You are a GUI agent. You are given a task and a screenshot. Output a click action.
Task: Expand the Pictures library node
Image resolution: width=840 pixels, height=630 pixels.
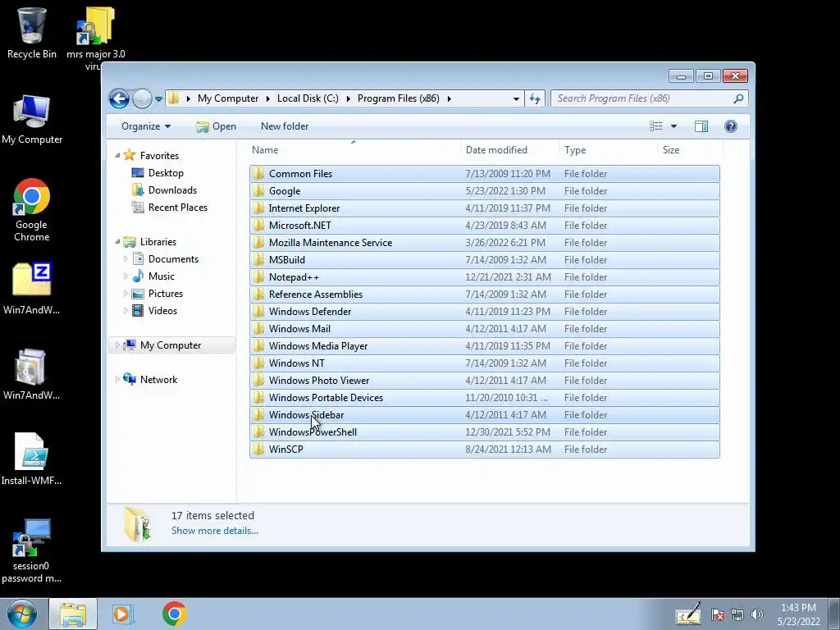(x=126, y=294)
